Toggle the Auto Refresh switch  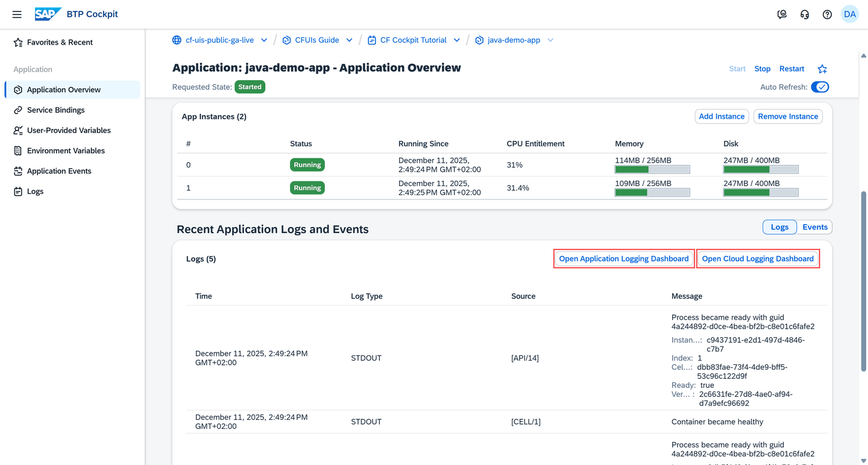coord(820,87)
